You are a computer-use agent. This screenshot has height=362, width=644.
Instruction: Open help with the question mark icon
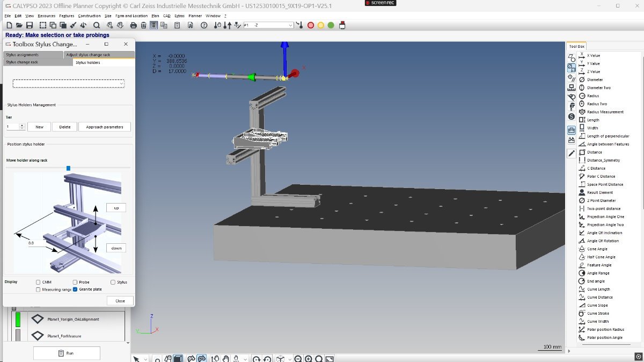(x=203, y=25)
